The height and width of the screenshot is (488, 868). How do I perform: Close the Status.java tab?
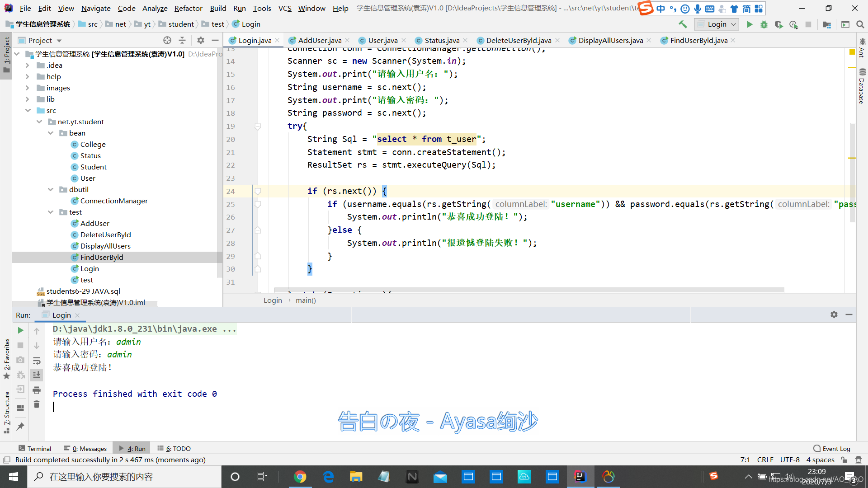point(465,40)
